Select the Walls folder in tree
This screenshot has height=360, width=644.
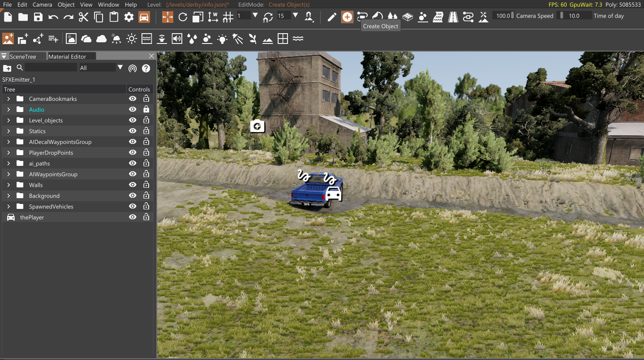36,185
